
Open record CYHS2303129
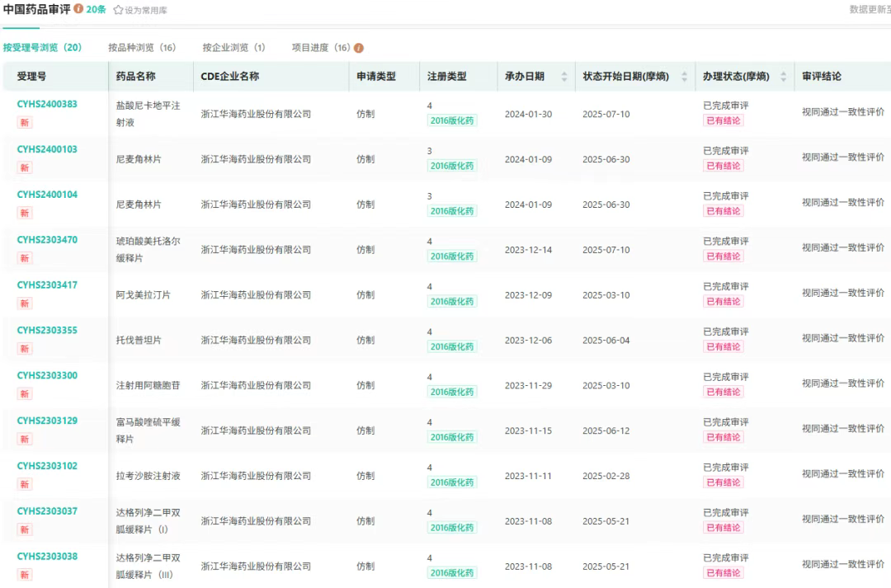point(47,421)
